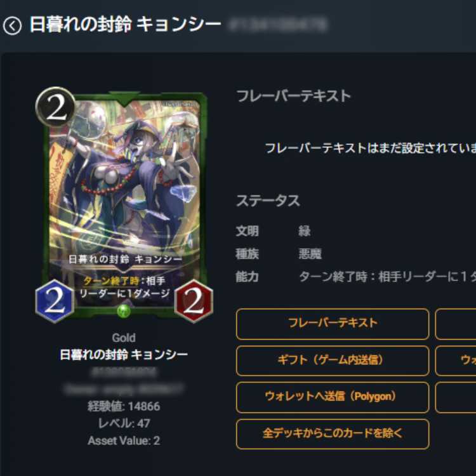The width and height of the screenshot is (476, 476).
Task: Click the フレーバーテキスト button
Action: coord(333,324)
